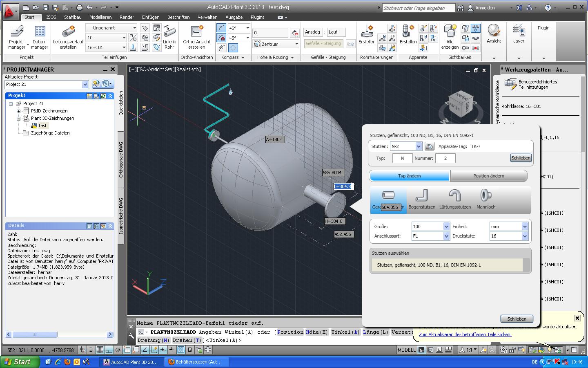Toggle the Gefälle slope arrow button
588x368 pixels.
(350, 44)
